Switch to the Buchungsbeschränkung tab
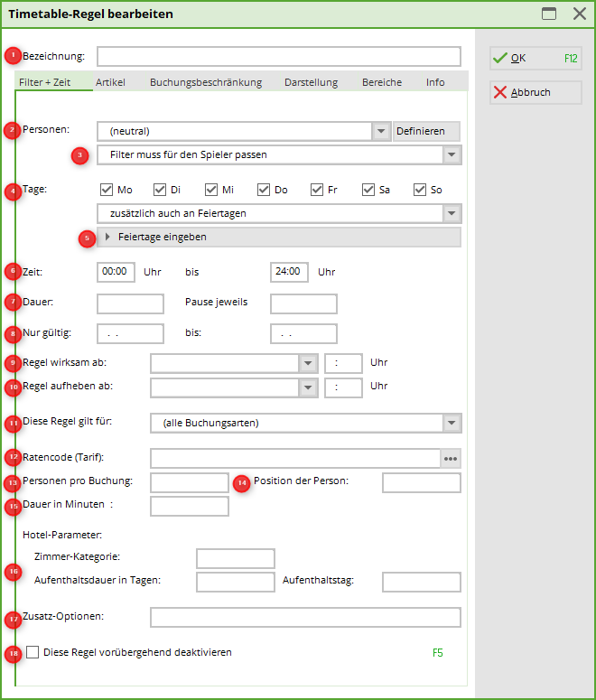Screen dimensions: 596x700 click(x=206, y=82)
